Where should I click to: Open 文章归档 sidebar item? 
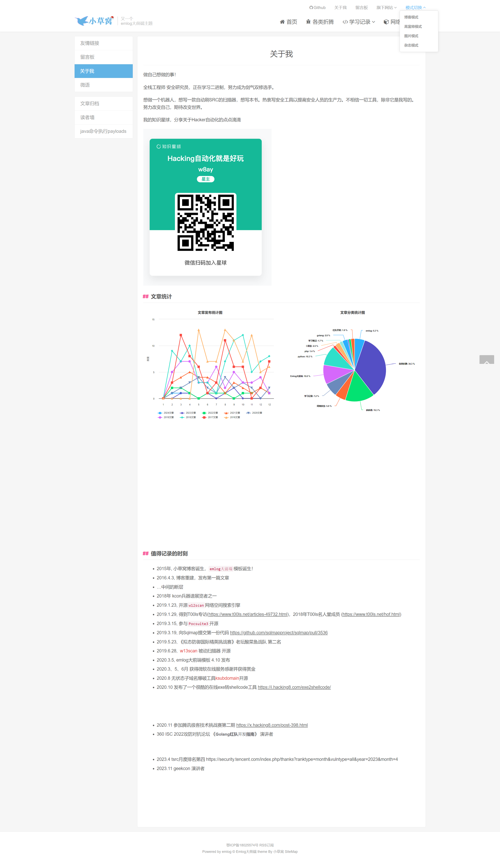pos(104,103)
